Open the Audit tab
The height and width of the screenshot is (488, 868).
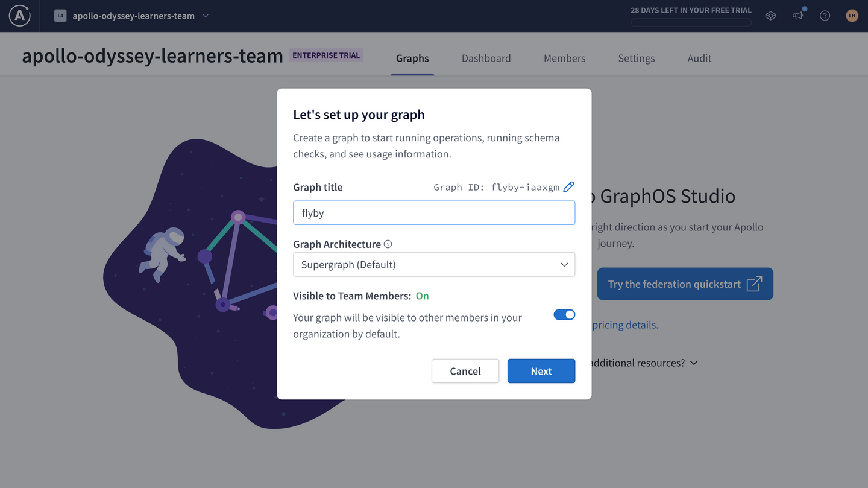click(x=699, y=58)
